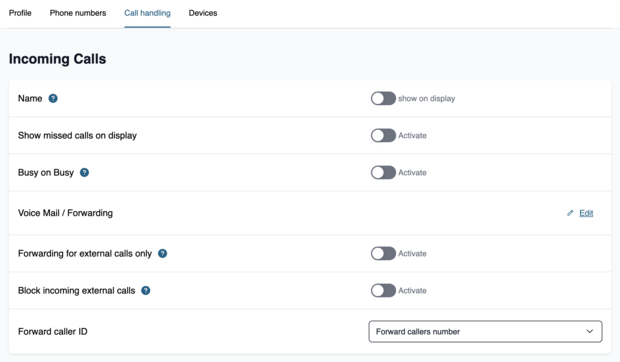Image resolution: width=620 pixels, height=362 pixels.
Task: Activate the Busy on Busy switch
Action: coord(383,172)
